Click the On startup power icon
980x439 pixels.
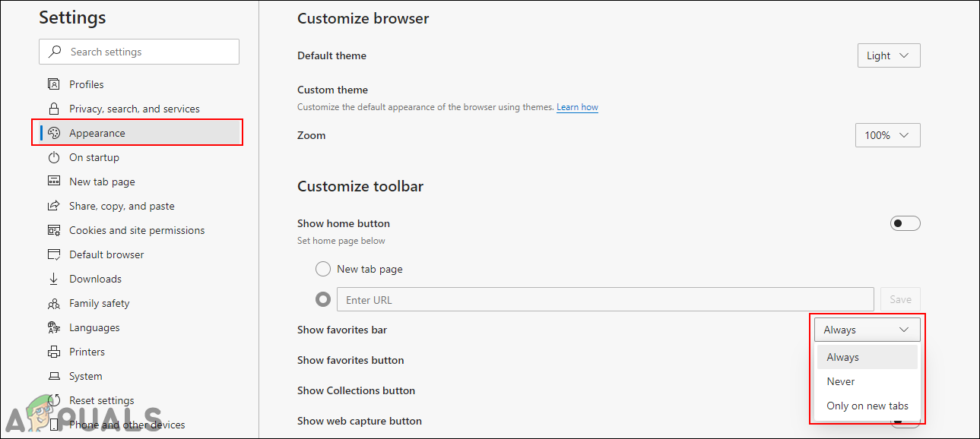coord(54,157)
